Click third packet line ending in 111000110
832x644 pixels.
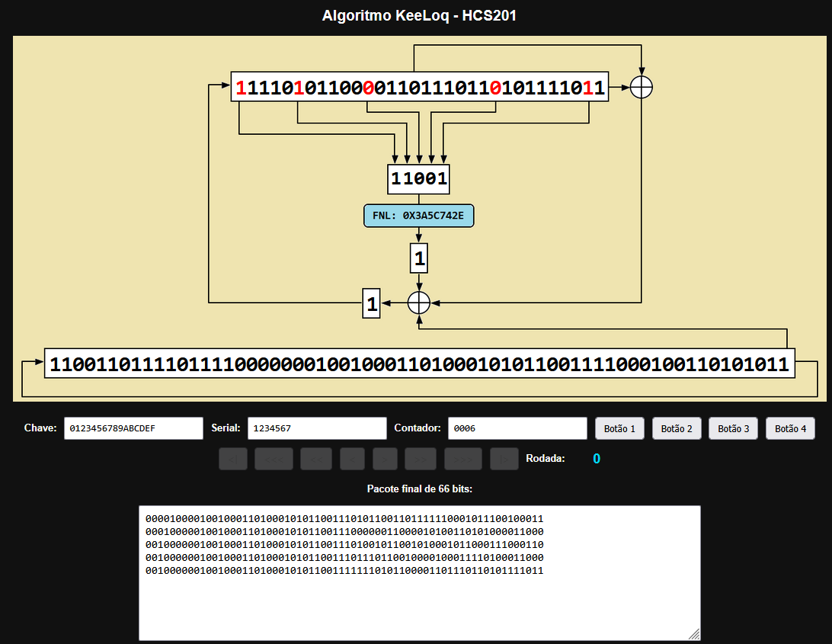point(344,545)
